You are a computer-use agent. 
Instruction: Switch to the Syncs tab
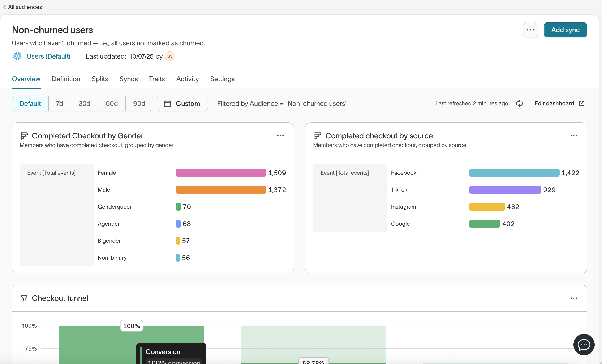(129, 79)
